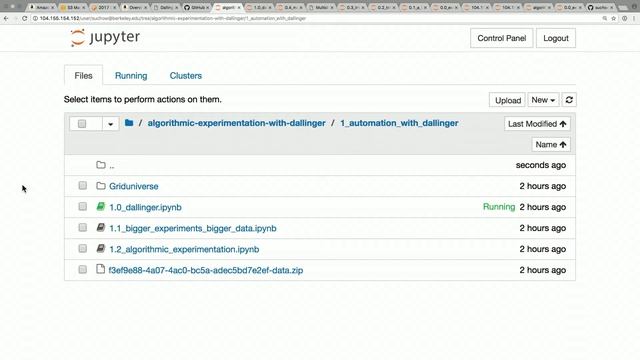The image size is (640, 360).
Task: Check the box for the Griduniverse folder
Action: pyautogui.click(x=82, y=186)
